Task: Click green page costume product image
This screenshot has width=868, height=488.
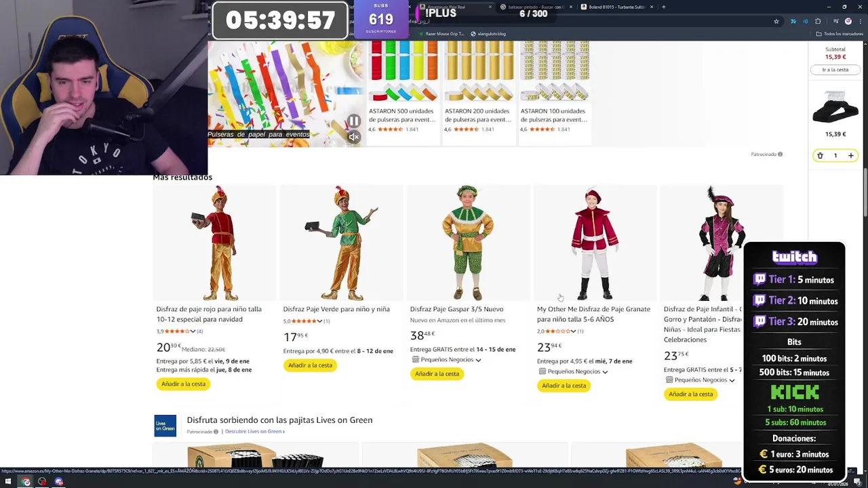Action: point(341,243)
